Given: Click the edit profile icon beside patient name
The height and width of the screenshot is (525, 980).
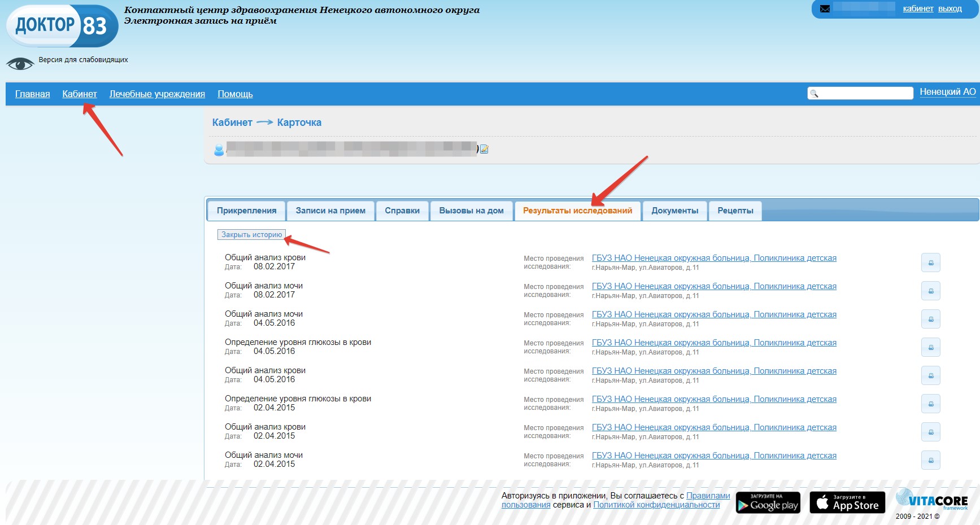Looking at the screenshot, I should coord(484,150).
